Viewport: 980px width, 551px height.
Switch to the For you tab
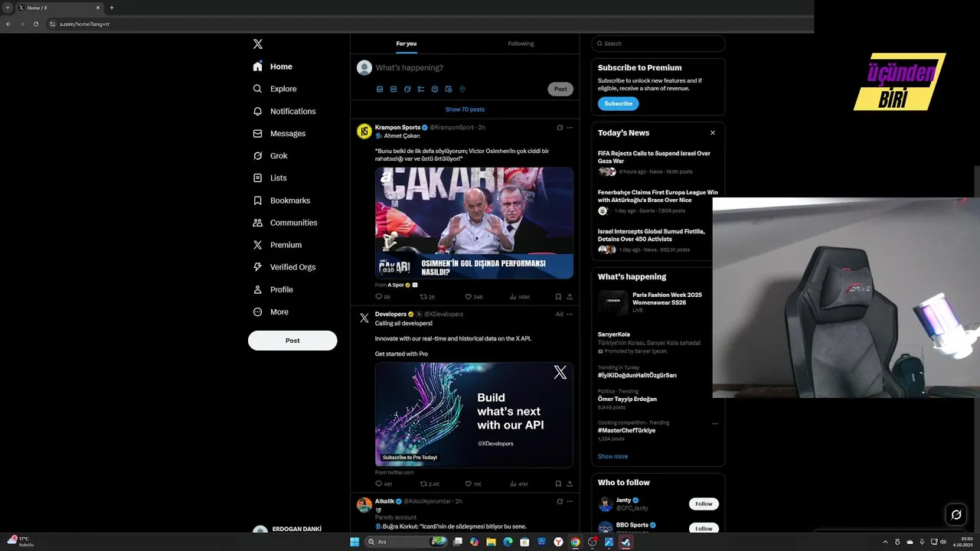407,44
